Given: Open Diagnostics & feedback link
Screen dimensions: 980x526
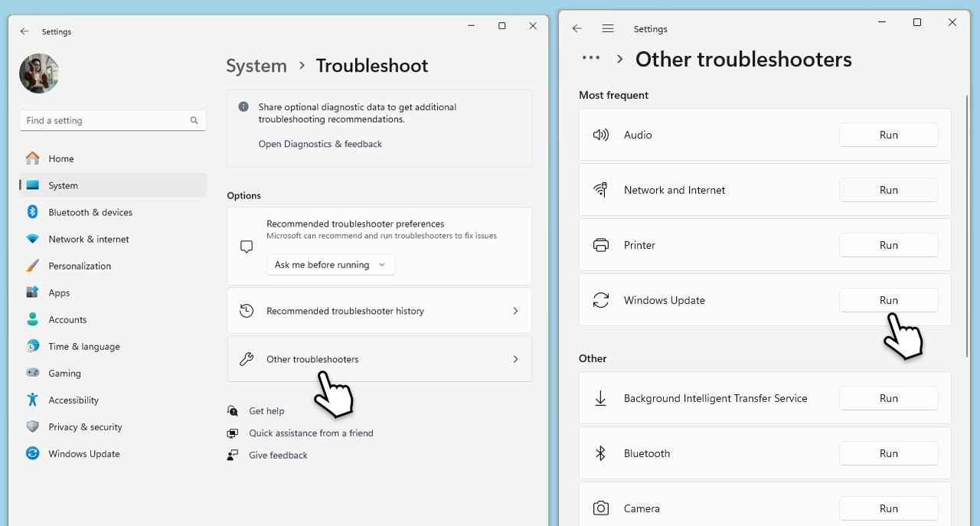Looking at the screenshot, I should [x=320, y=144].
